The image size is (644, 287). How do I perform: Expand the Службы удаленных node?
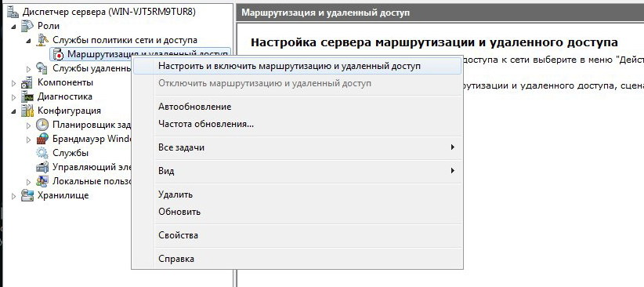[x=29, y=69]
